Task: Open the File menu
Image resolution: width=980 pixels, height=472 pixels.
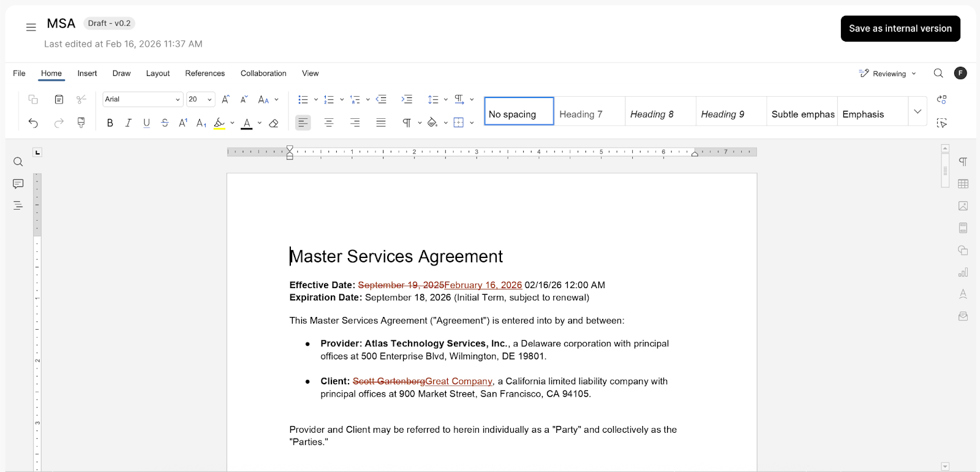Action: pyautogui.click(x=19, y=74)
